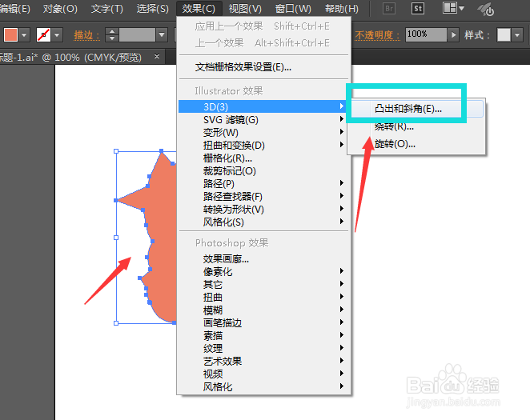Viewport: 530px width, 420px height.
Task: Open the graphic style dropdown arrow
Action: [x=517, y=34]
